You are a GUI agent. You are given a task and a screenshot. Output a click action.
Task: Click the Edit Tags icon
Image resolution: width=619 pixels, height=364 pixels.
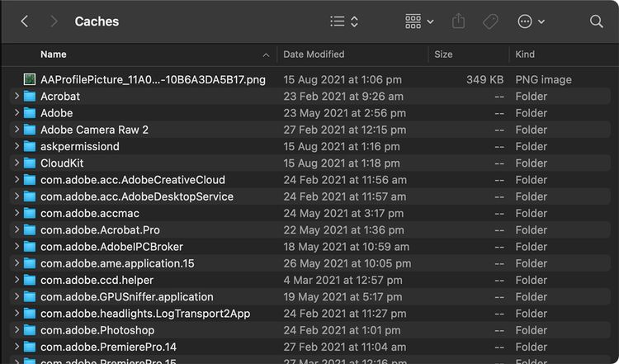point(490,21)
